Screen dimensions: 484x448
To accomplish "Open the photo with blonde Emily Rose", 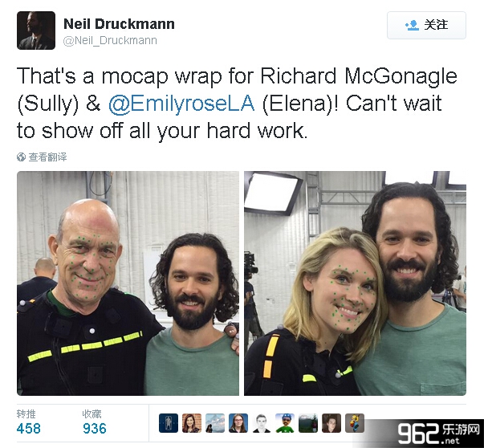I will [x=355, y=283].
